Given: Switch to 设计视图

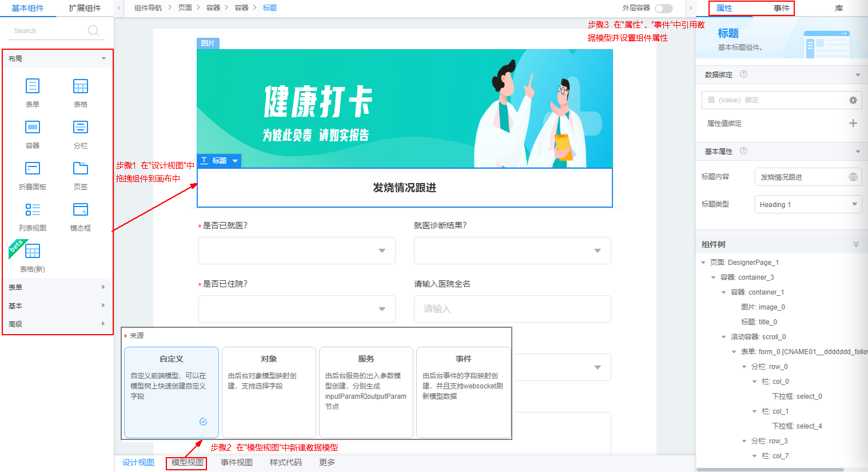Looking at the screenshot, I should tap(138, 462).
